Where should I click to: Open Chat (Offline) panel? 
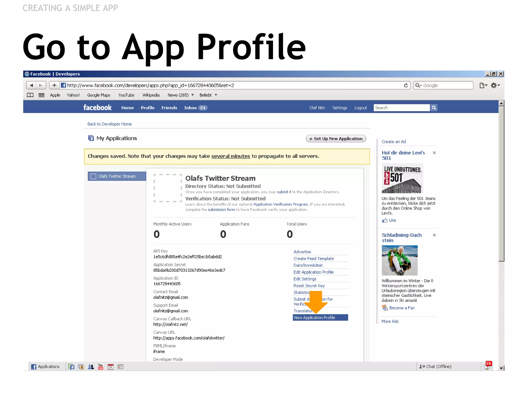[x=449, y=367]
